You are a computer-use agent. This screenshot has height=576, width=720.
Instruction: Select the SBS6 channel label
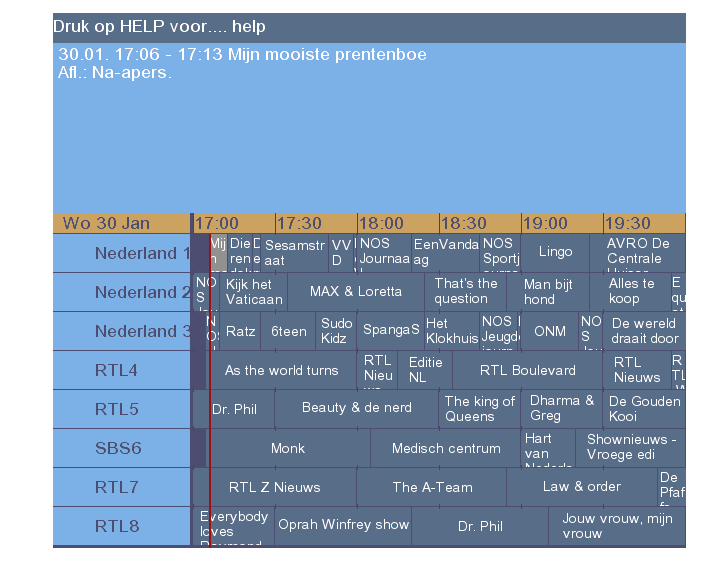pos(122,448)
